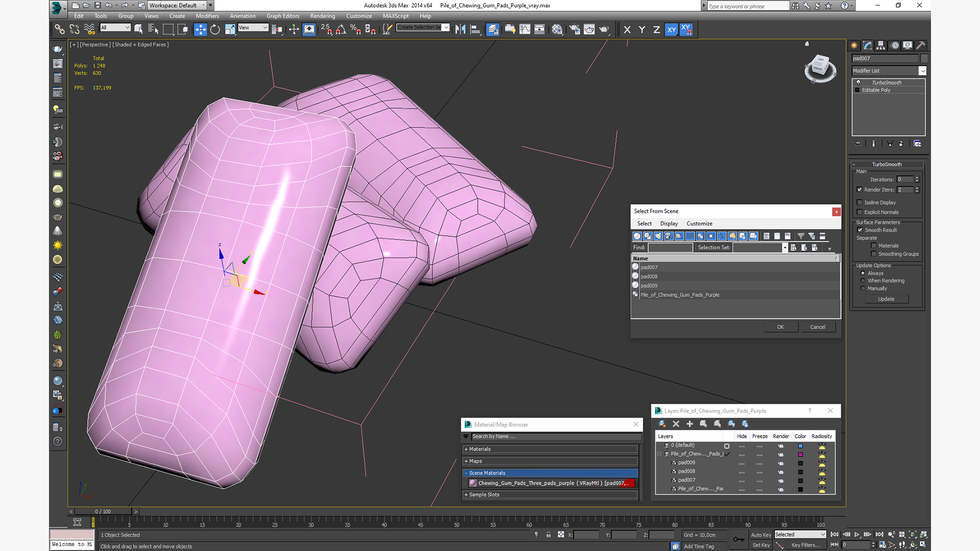Select the Move tool in main toolbar

point(201,30)
